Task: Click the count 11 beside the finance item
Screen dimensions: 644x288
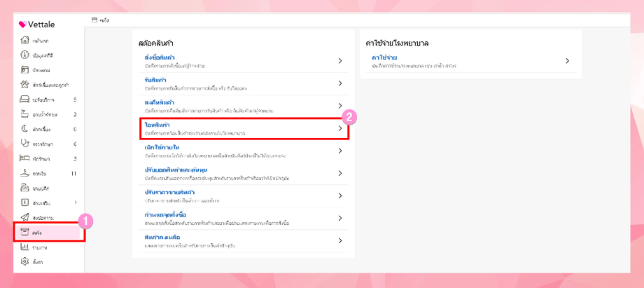Action: [74, 174]
